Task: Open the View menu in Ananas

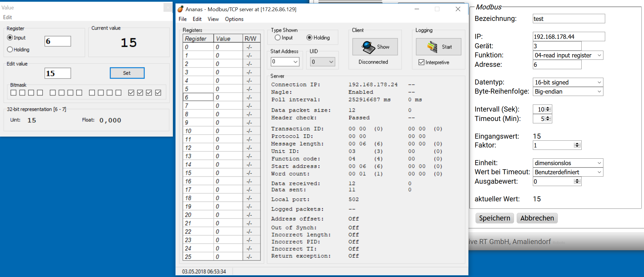Action: pos(213,19)
